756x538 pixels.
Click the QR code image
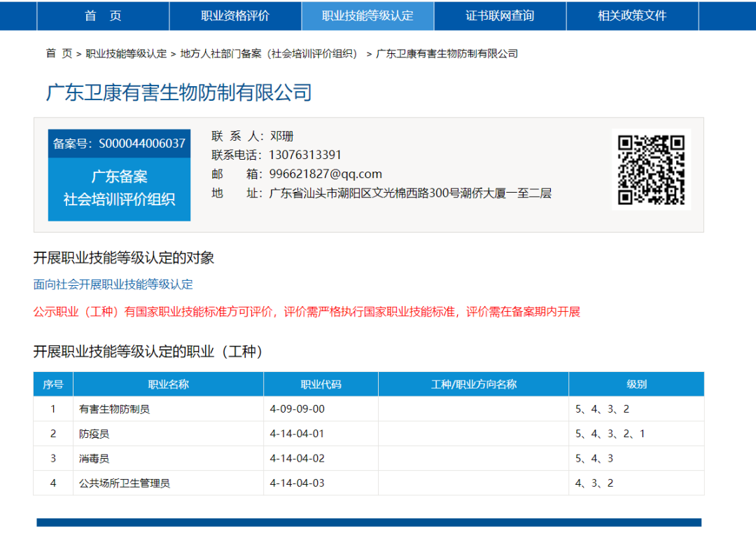(652, 170)
